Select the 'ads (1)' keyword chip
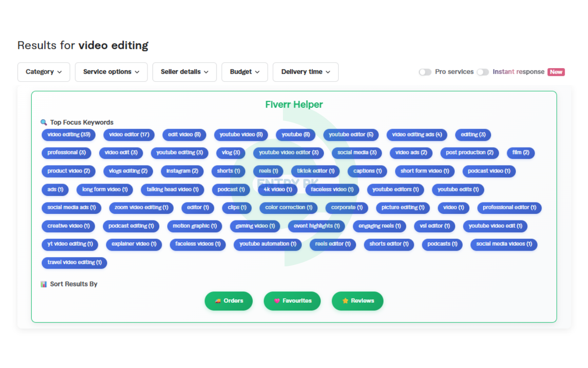 (55, 190)
